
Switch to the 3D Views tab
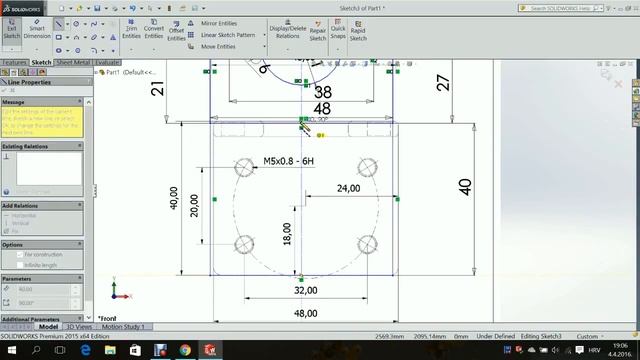click(x=79, y=327)
